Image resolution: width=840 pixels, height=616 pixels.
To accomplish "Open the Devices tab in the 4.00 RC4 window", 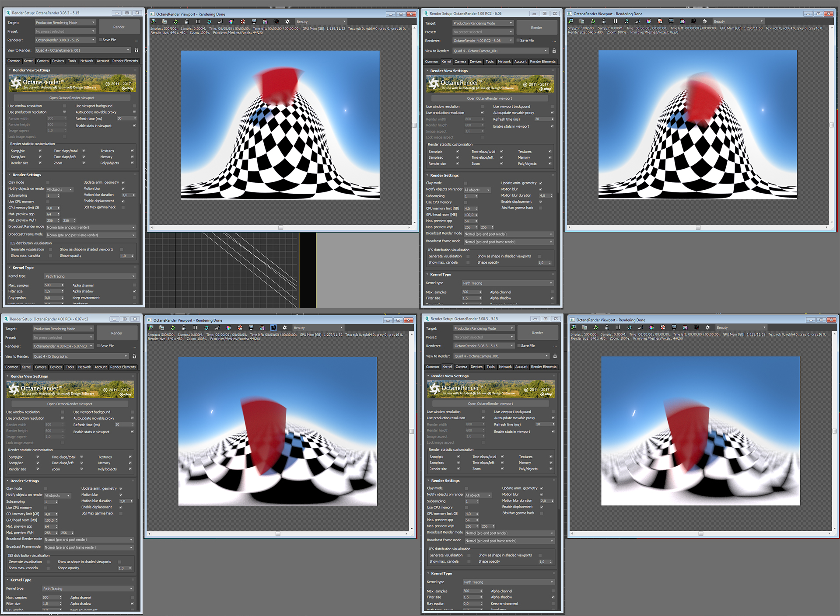I will point(56,367).
